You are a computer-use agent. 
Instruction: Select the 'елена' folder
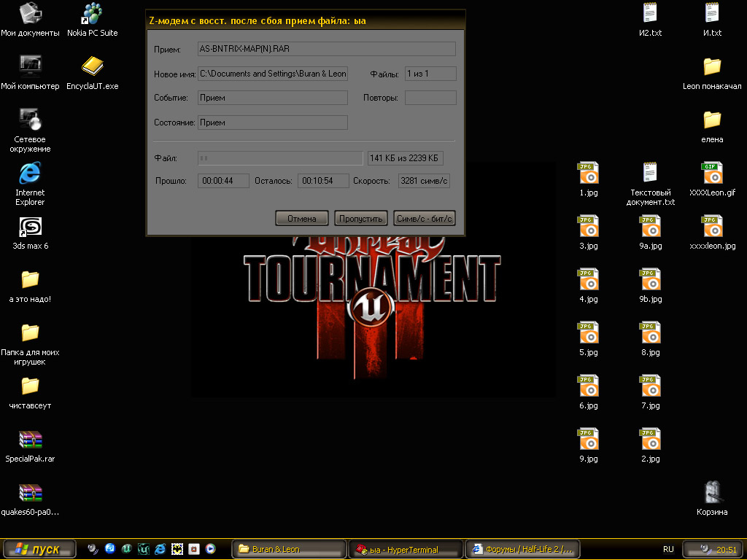click(712, 127)
